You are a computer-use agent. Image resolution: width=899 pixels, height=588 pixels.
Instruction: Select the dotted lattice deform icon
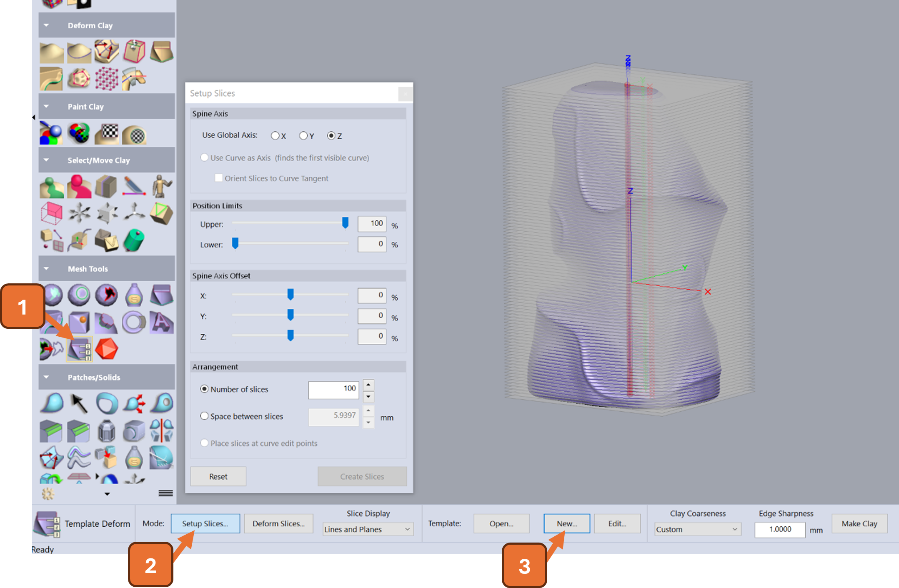tap(107, 78)
